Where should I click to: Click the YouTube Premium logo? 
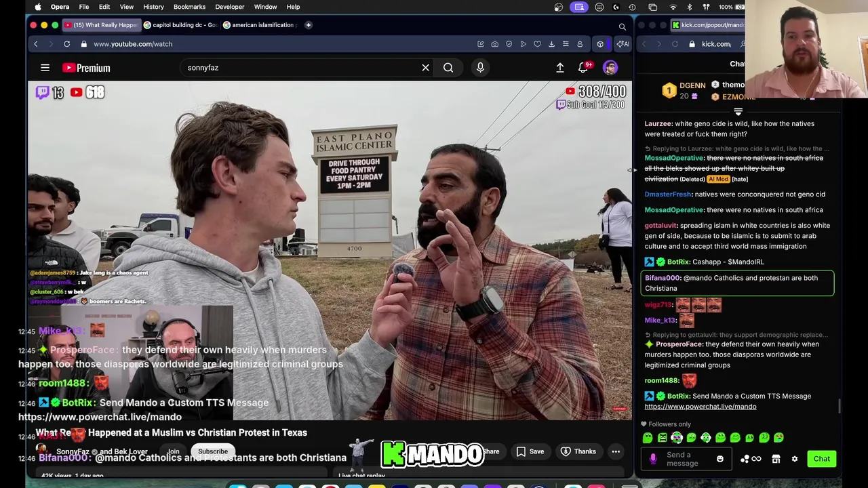86,68
